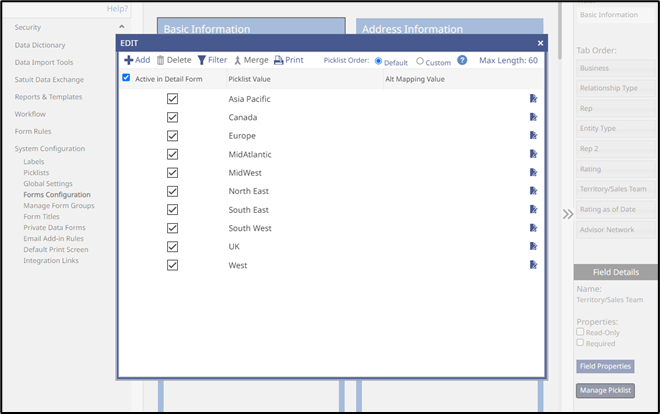Viewport: 660px width, 414px height.
Task: Collapse the Security section in sidebar
Action: click(121, 27)
